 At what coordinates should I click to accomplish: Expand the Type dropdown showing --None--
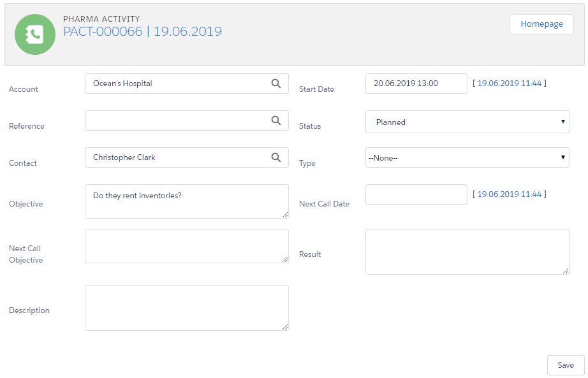point(467,157)
